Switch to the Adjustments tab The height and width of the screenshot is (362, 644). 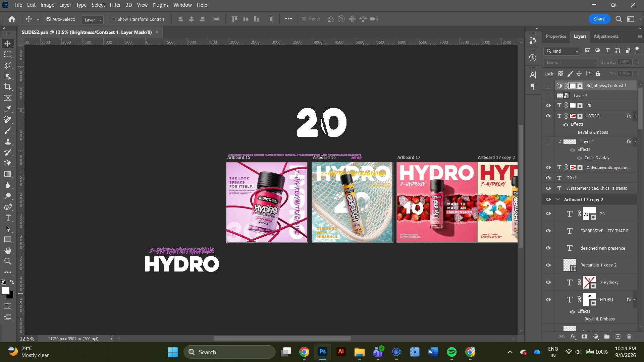tap(606, 36)
